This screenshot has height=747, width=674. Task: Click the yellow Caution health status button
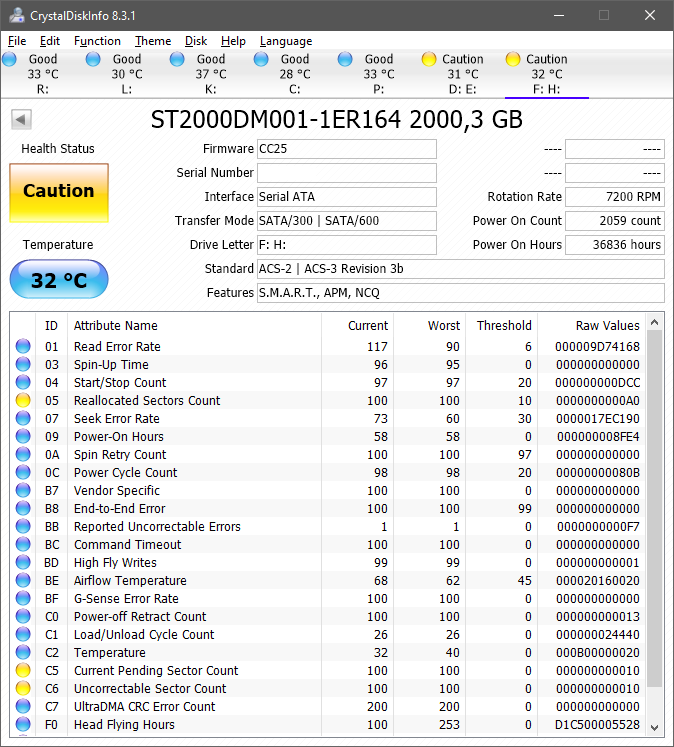59,192
